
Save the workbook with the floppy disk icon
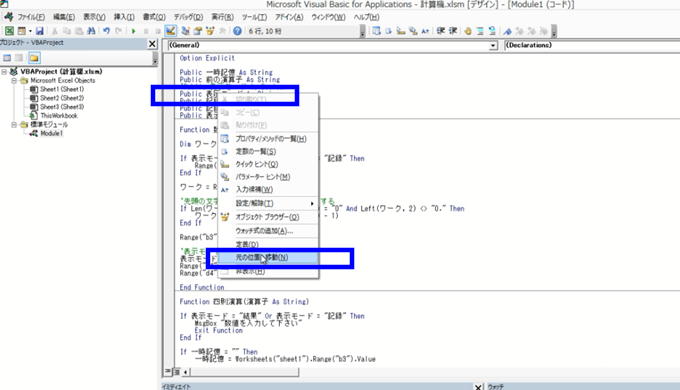tap(39, 31)
